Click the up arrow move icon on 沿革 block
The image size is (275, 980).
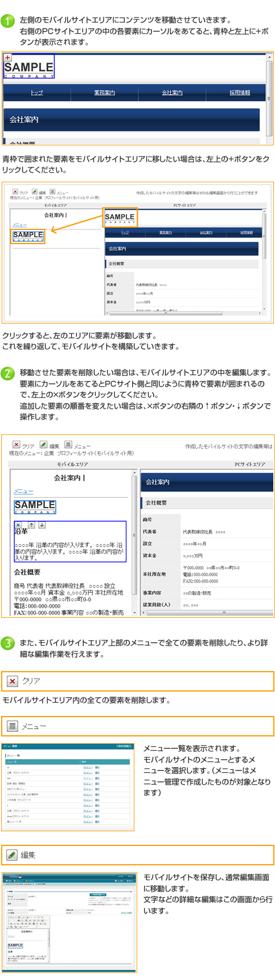point(31,525)
